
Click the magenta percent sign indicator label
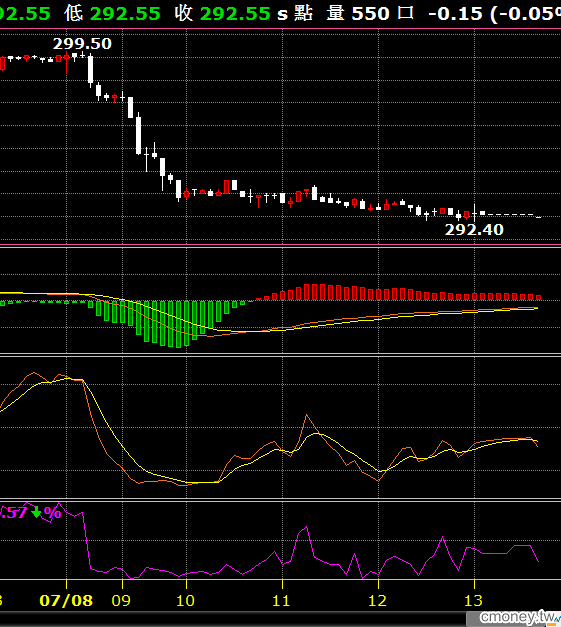(52, 512)
